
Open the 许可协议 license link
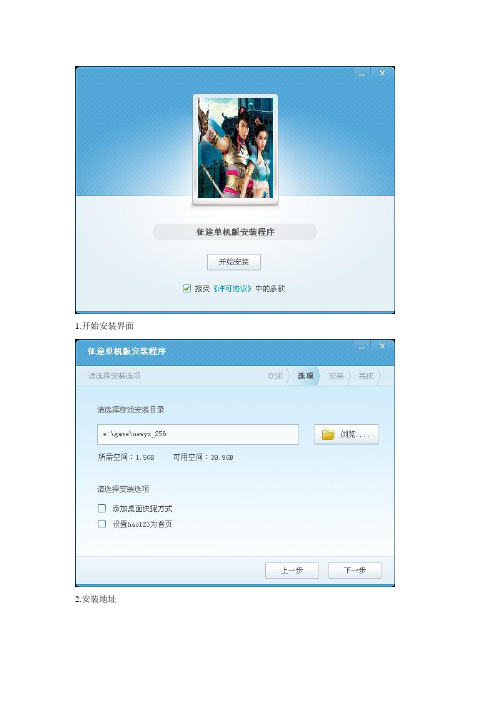[x=232, y=289]
